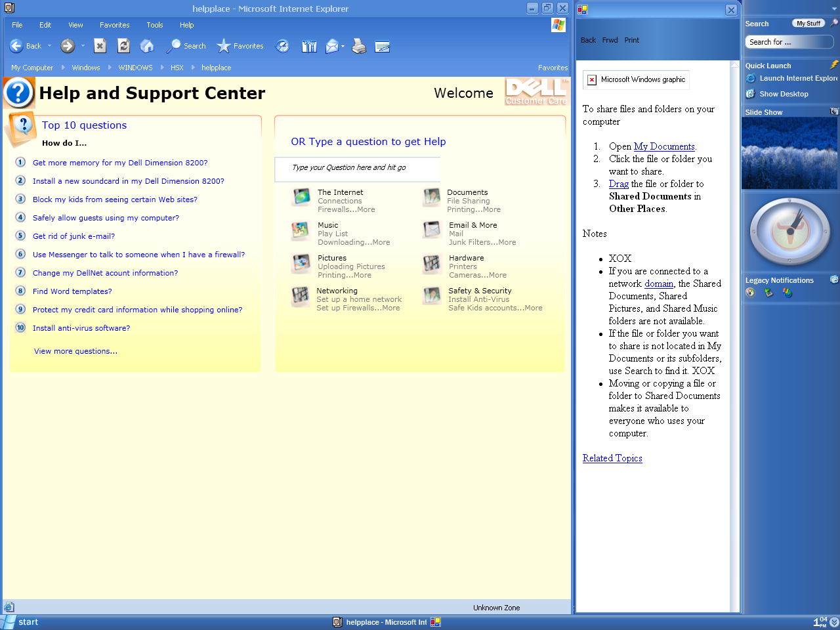The image size is (840, 630).
Task: Click Print in the help topic pane
Action: click(x=632, y=40)
